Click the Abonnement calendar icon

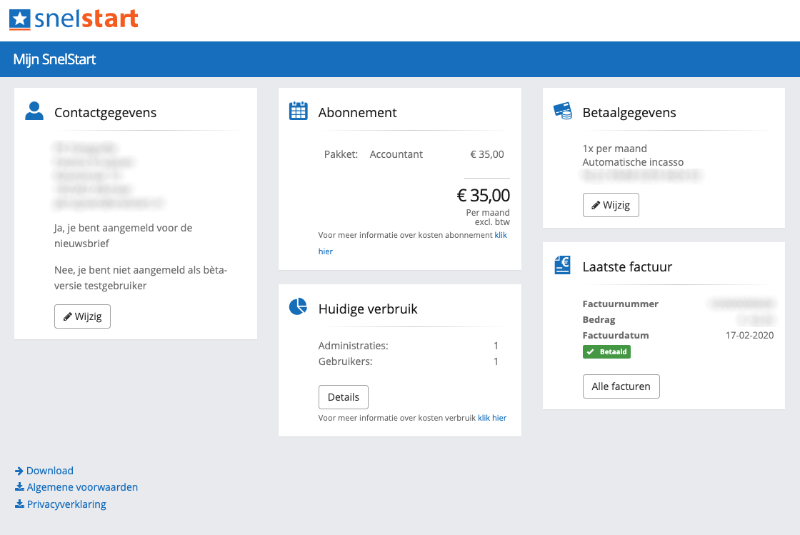coord(298,111)
